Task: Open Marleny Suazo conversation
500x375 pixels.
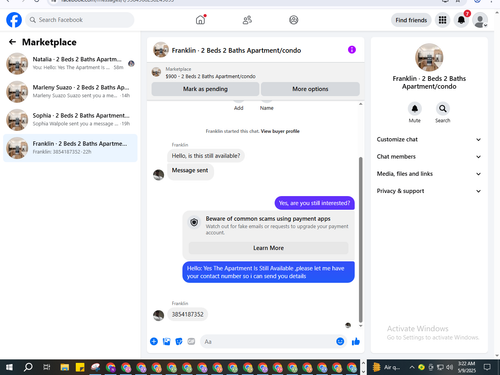Action: pyautogui.click(x=70, y=92)
